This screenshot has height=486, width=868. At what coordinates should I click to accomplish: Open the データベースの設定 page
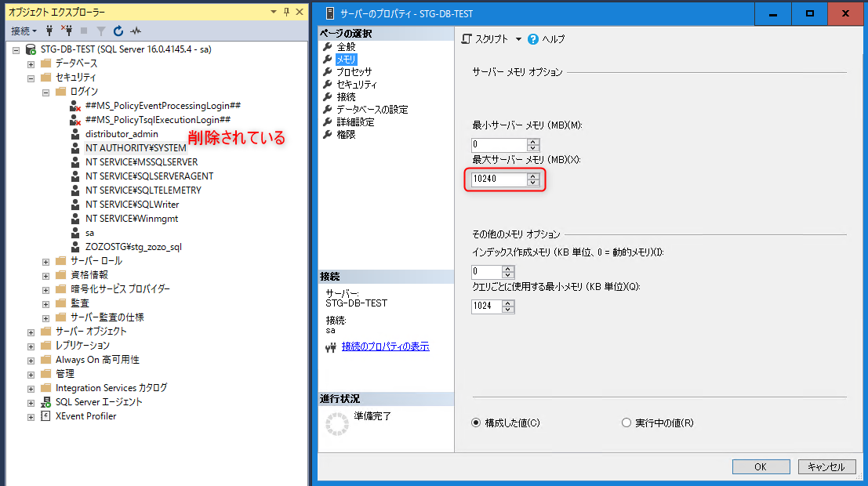(372, 109)
